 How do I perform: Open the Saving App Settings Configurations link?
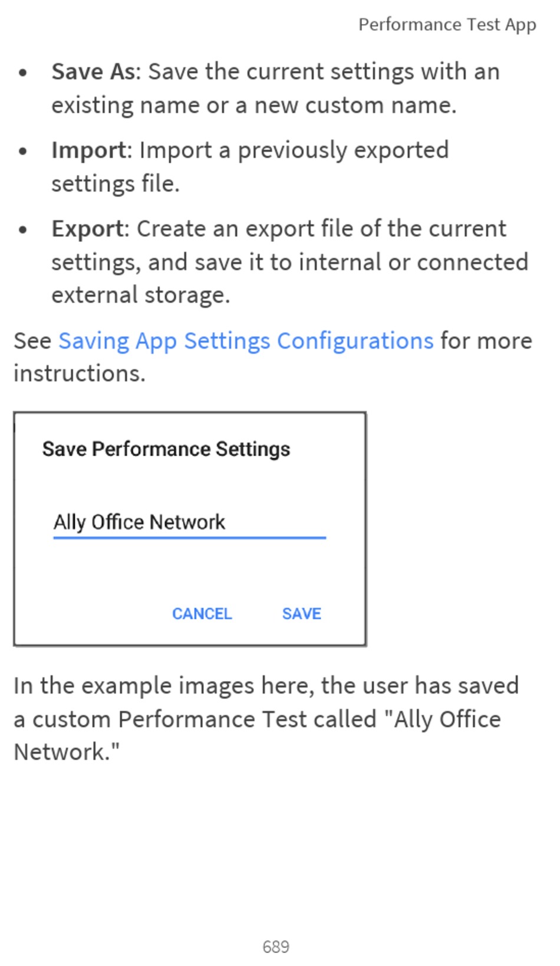(x=246, y=341)
